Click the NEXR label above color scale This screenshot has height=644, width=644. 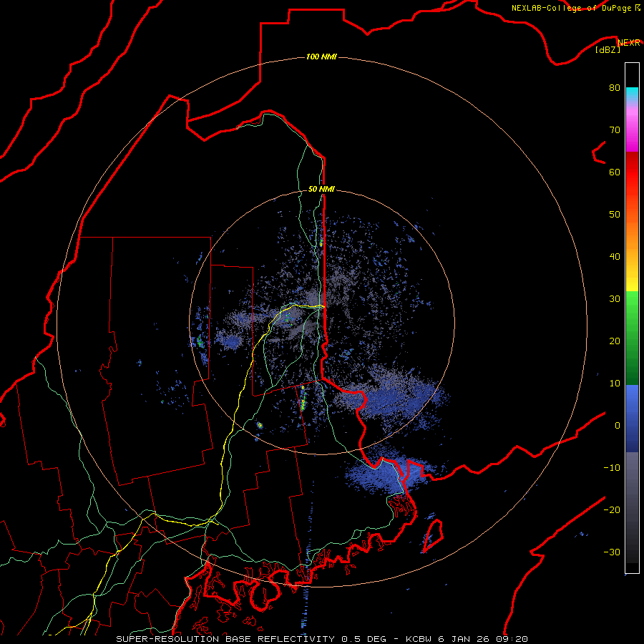click(x=629, y=42)
